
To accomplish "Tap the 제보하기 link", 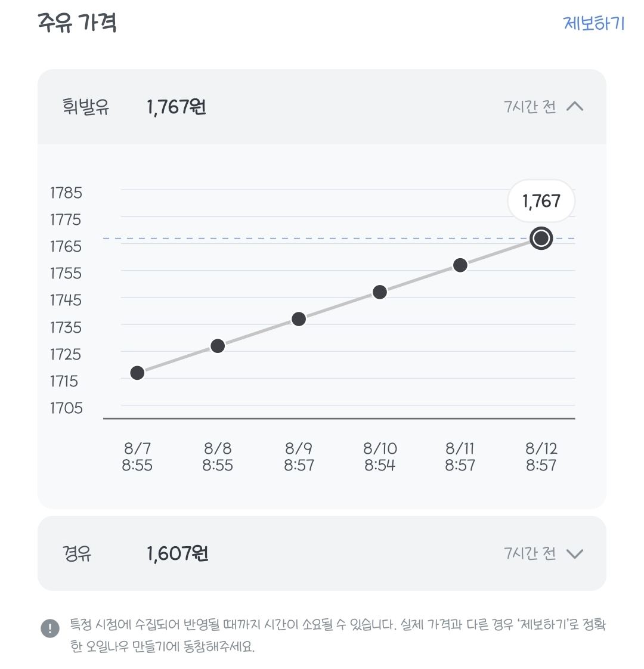I will point(594,23).
